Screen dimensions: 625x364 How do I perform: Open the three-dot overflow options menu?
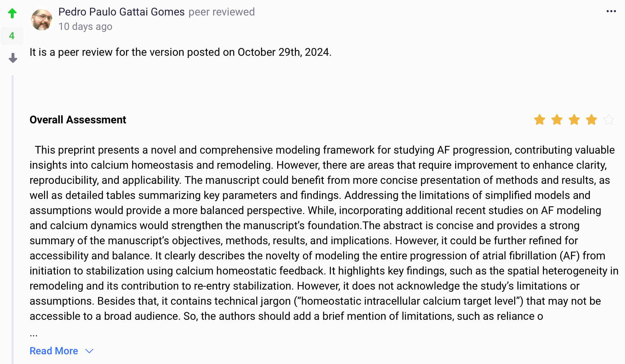[x=611, y=11]
